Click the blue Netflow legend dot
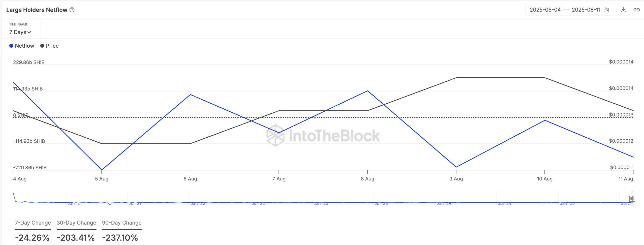The height and width of the screenshot is (245, 644). (11, 46)
